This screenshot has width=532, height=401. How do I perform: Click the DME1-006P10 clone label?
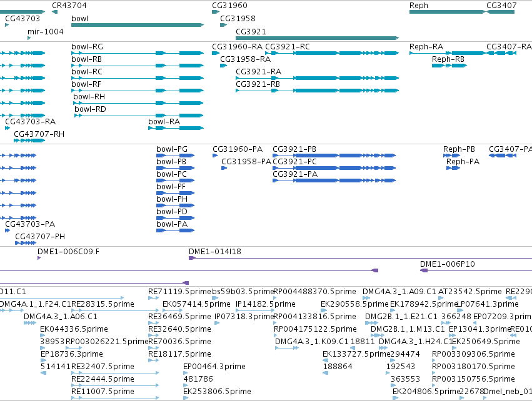(x=447, y=264)
